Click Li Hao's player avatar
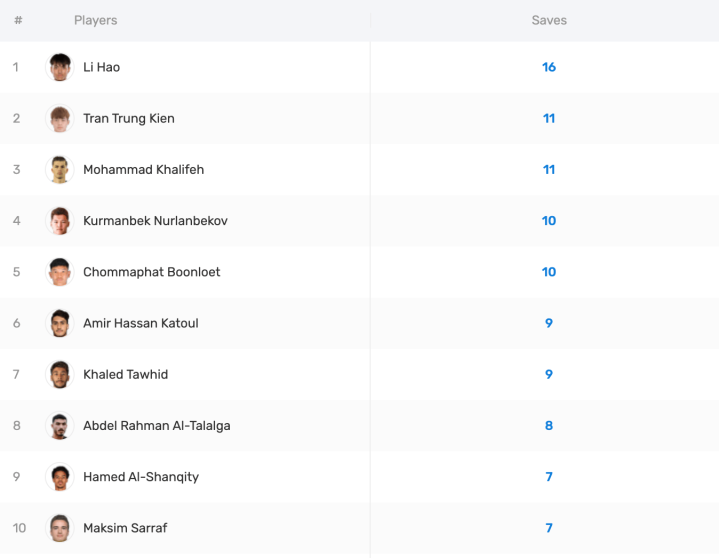719x558 pixels. tap(60, 67)
